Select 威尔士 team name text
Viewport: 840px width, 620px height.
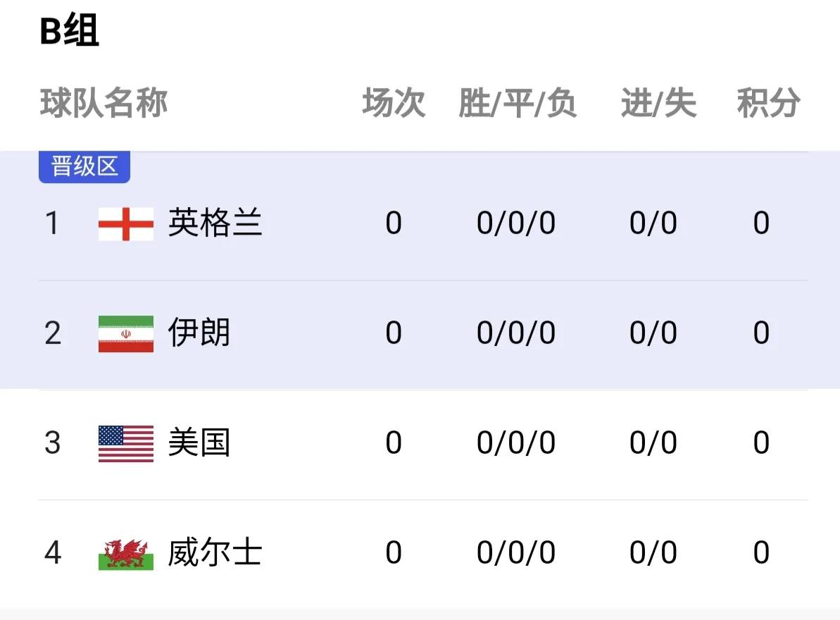(216, 553)
